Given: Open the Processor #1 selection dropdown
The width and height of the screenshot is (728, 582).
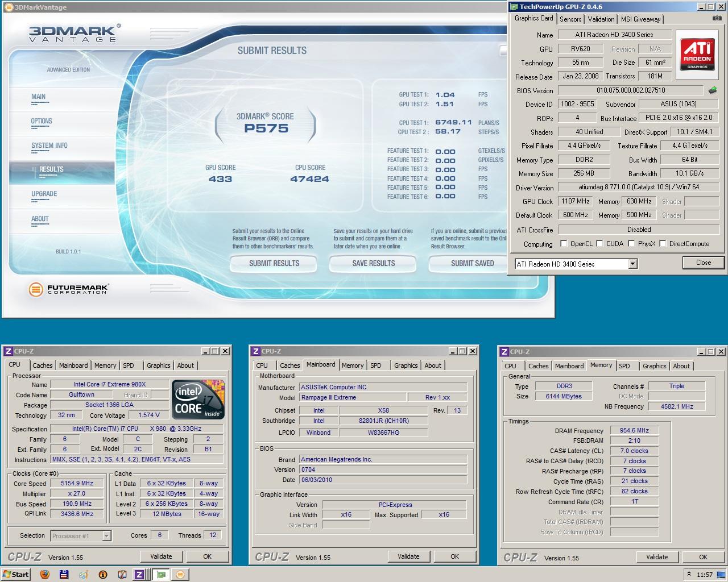Looking at the screenshot, I should [106, 535].
